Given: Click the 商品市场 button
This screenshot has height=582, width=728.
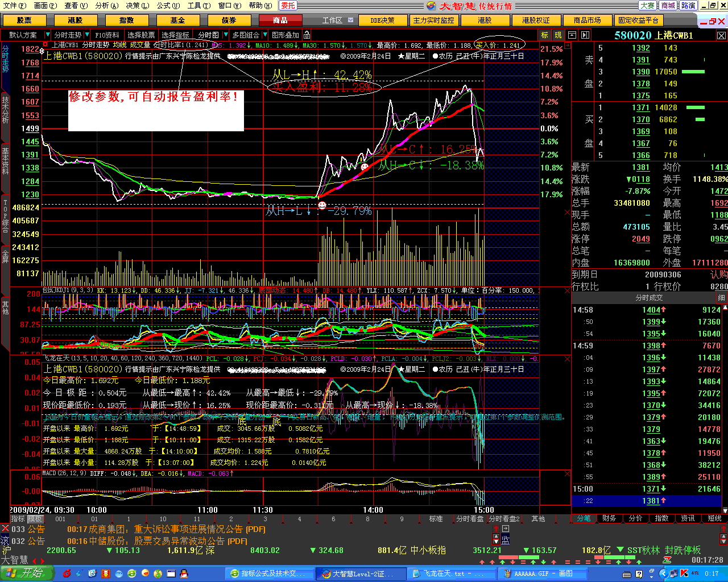Looking at the screenshot, I should (588, 20).
